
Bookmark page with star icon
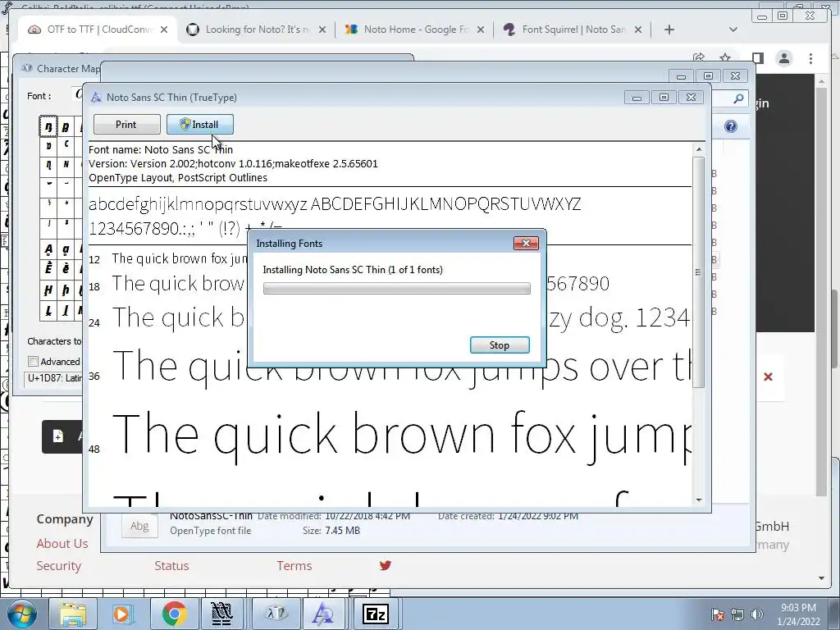725,57
